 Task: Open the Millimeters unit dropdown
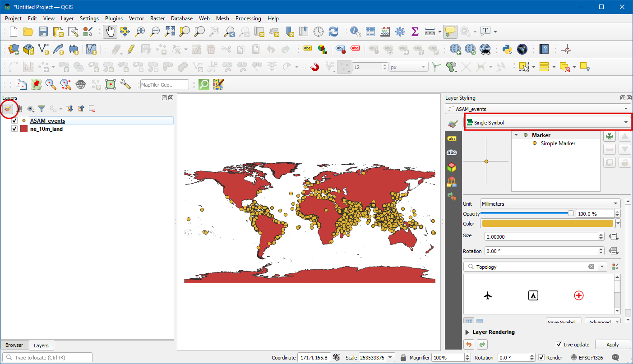click(x=550, y=204)
